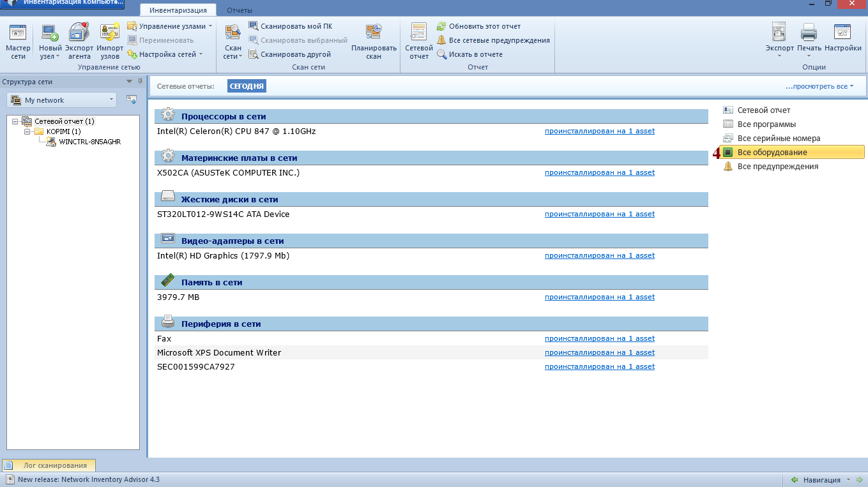Select ST320LT012-9WS14C ATA Device text
The image size is (868, 487).
pos(223,214)
